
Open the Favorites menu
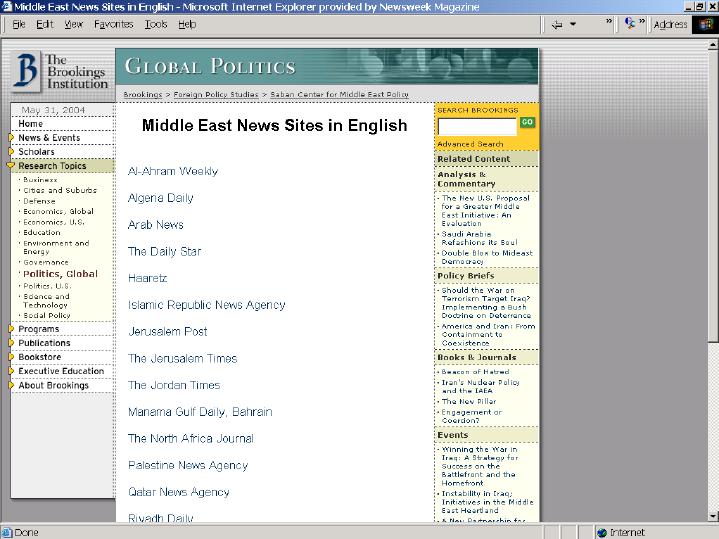tap(113, 24)
